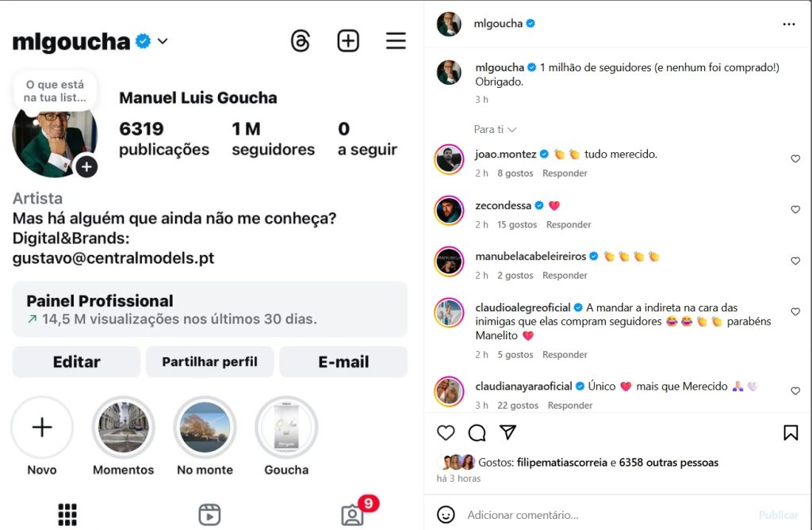
Task: Switch to the Reels tab
Action: click(209, 514)
